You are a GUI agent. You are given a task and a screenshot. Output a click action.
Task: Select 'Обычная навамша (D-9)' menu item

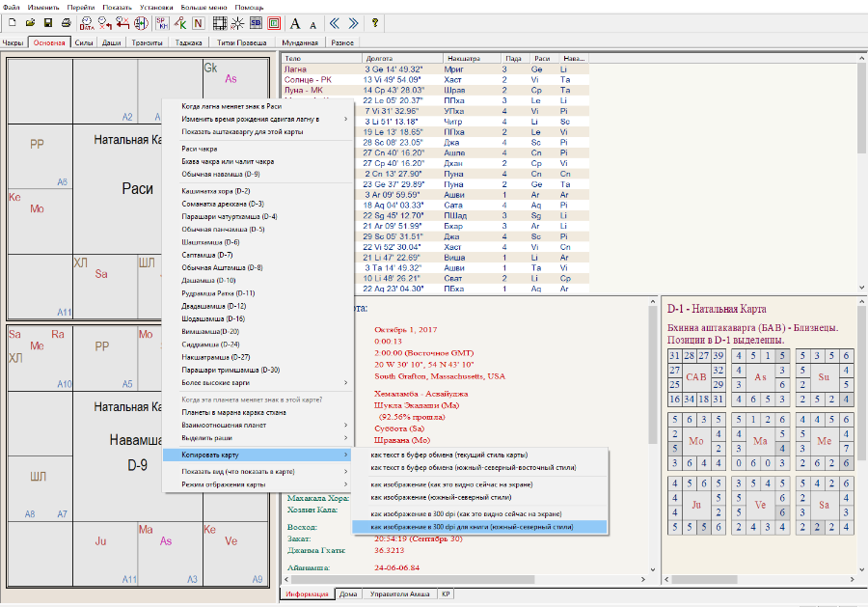tap(221, 174)
